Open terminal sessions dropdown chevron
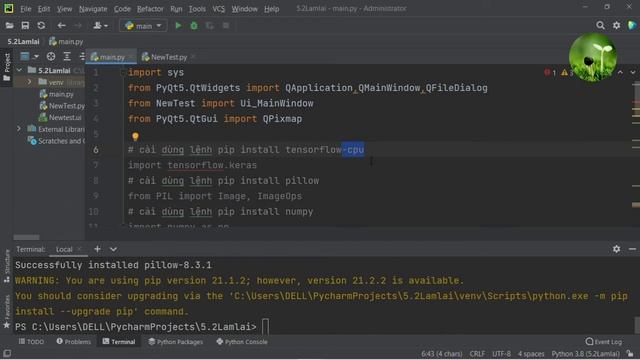Screen dimensions: 640x360 click(x=113, y=249)
